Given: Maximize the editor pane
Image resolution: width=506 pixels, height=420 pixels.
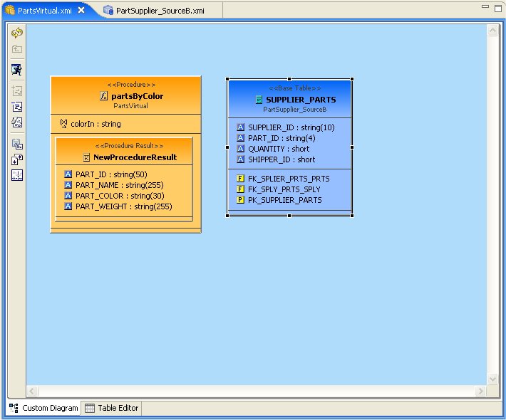Looking at the screenshot, I should (498, 9).
